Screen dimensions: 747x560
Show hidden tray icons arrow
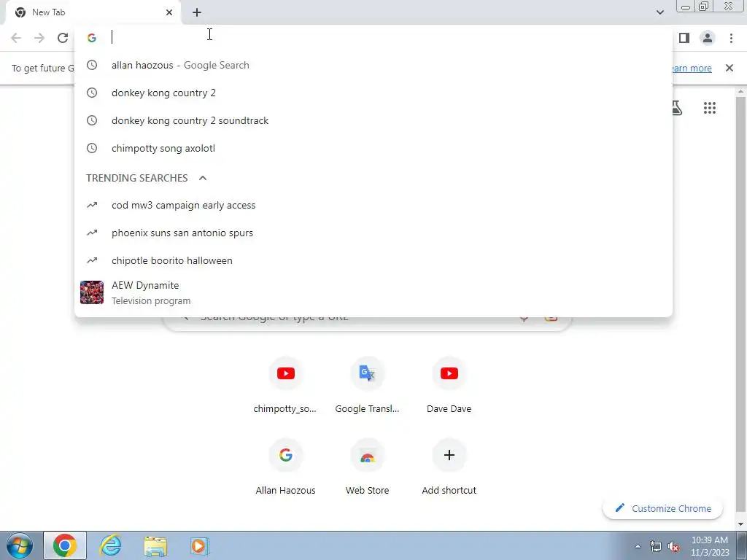click(x=638, y=546)
